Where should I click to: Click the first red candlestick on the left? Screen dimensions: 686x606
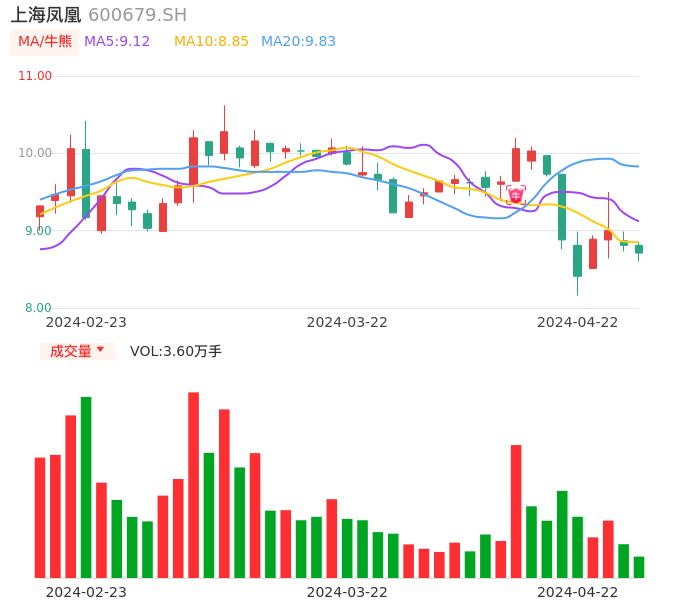pyautogui.click(x=40, y=211)
